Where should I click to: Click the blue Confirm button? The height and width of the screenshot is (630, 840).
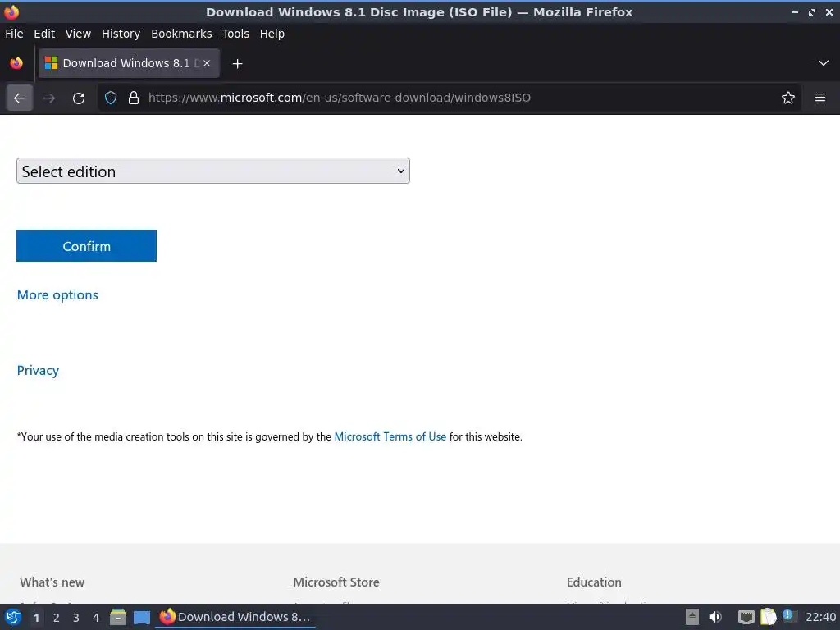[86, 246]
